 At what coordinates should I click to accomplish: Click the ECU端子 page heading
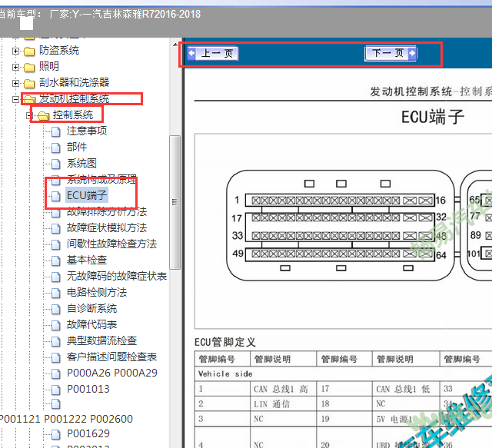point(433,117)
